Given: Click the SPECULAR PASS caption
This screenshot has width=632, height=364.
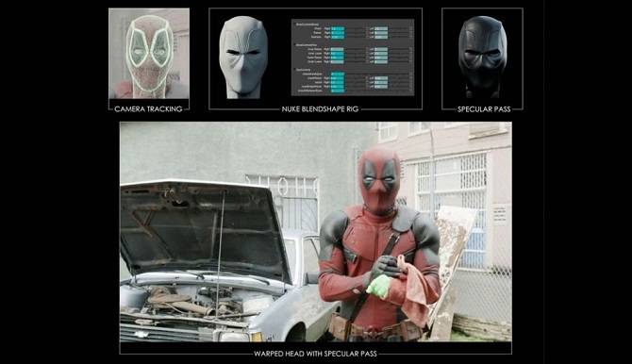Looking at the screenshot, I should point(484,108).
